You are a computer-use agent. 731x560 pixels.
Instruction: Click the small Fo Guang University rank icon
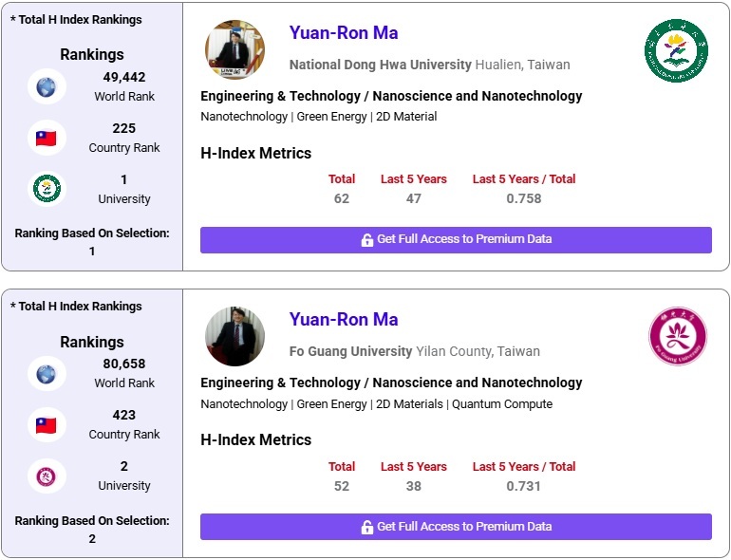[46, 476]
